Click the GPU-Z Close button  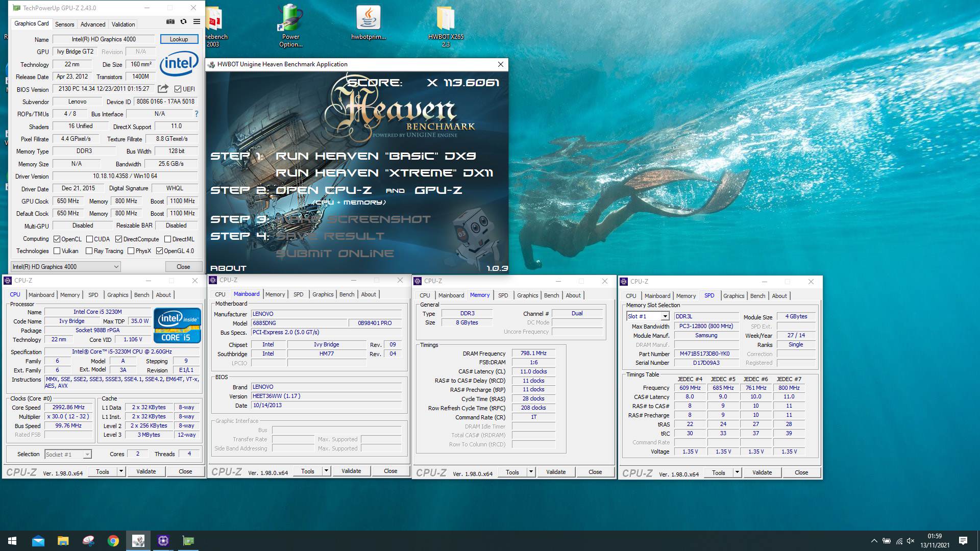pos(183,267)
